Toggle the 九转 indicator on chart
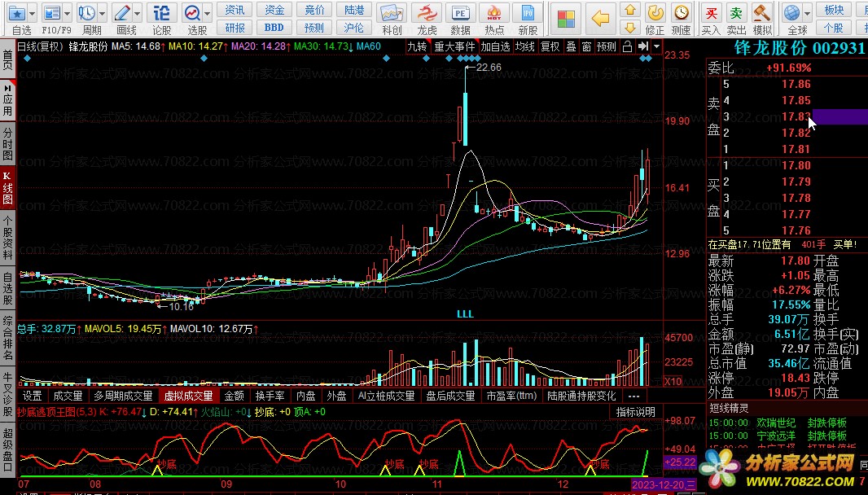 418,46
